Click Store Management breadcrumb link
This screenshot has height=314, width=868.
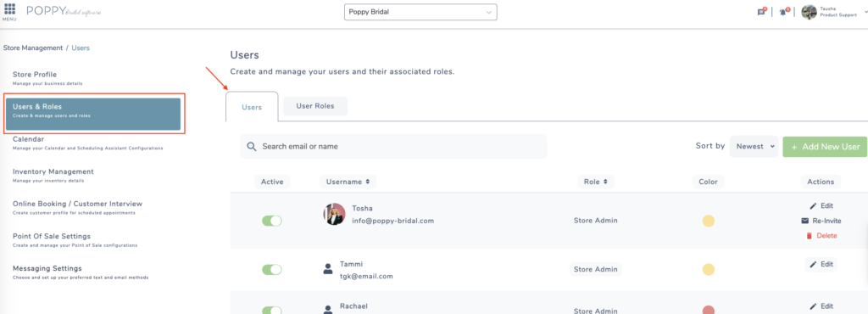[33, 48]
